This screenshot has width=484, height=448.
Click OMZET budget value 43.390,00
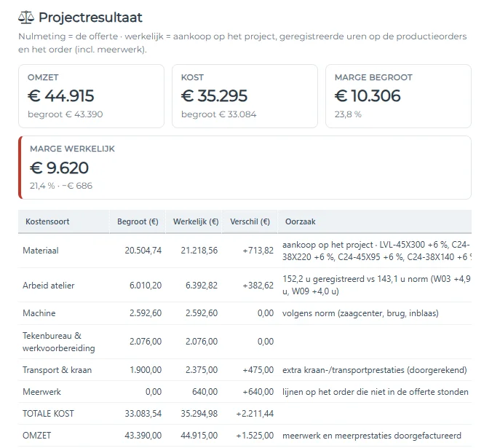(143, 436)
